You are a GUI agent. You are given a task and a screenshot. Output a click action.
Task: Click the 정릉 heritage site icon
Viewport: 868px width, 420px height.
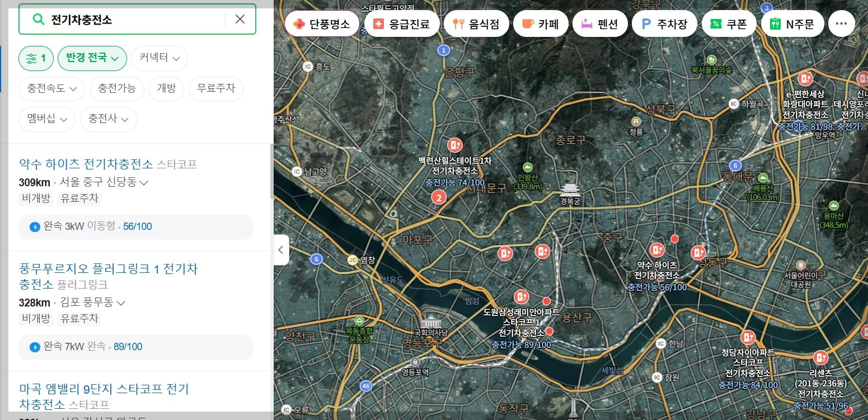636,121
